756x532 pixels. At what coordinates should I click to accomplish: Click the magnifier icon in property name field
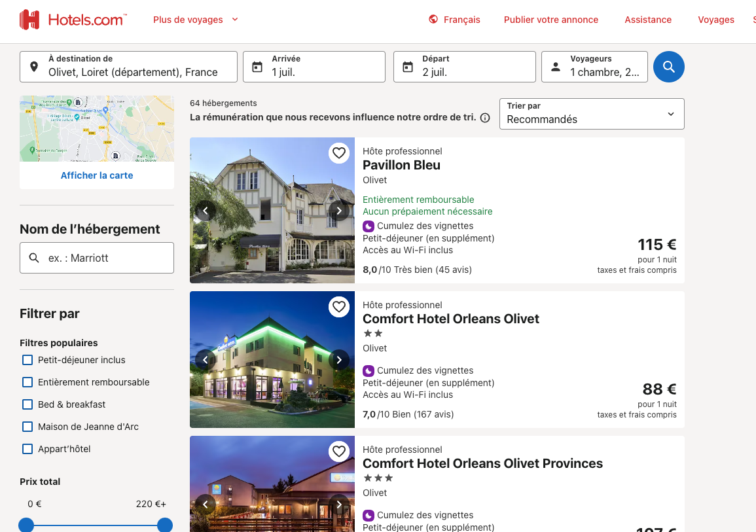tap(34, 258)
